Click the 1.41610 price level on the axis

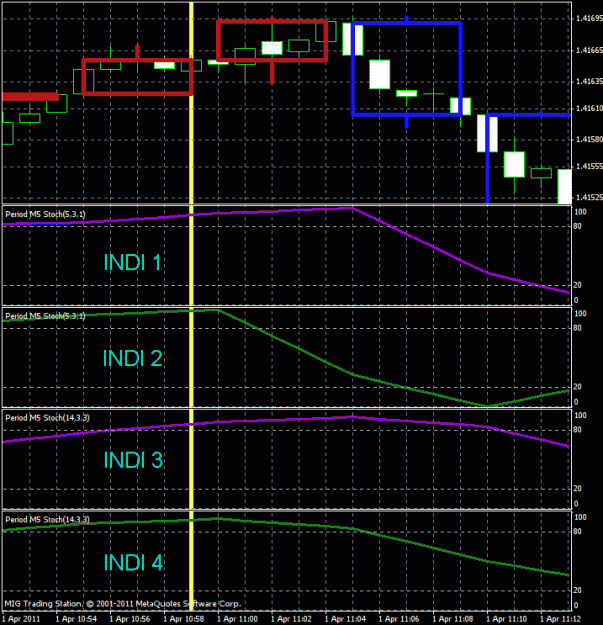click(x=589, y=108)
